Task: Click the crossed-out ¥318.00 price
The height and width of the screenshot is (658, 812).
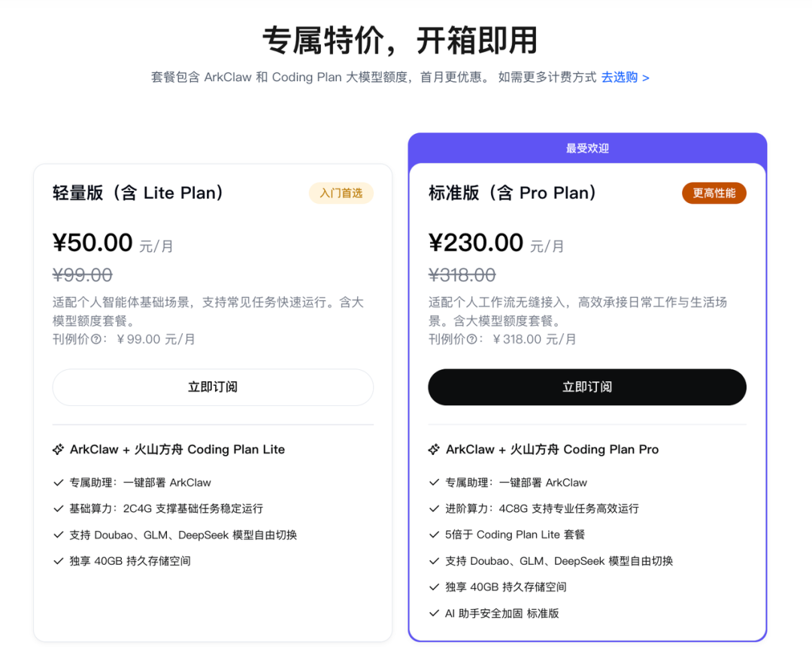Action: point(462,275)
